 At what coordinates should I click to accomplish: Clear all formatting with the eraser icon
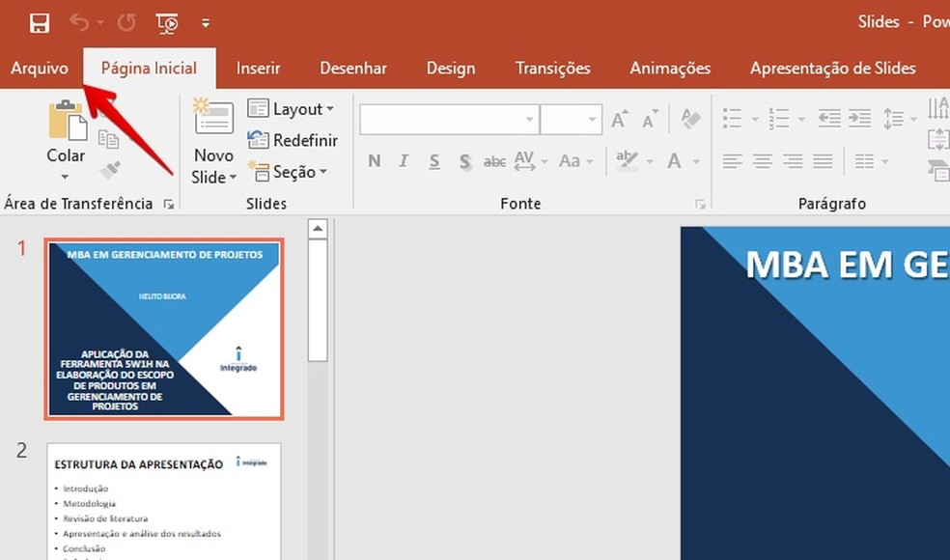(x=690, y=119)
